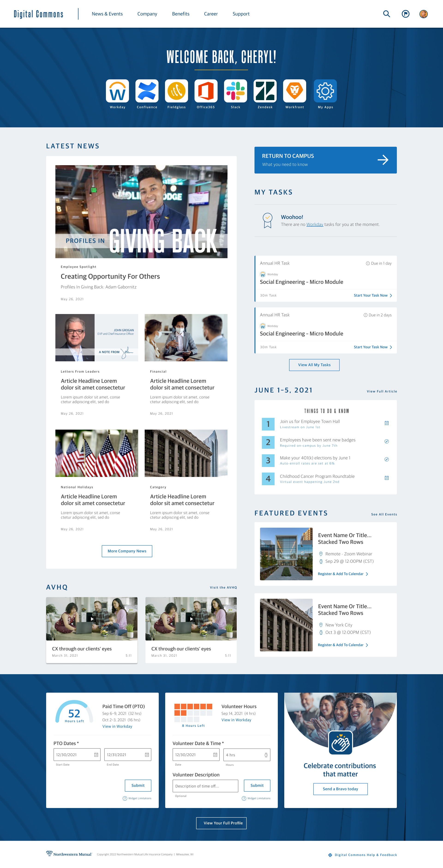The width and height of the screenshot is (443, 868).
Task: Click Start Your Task Now, due in 1 day
Action: coord(373,296)
